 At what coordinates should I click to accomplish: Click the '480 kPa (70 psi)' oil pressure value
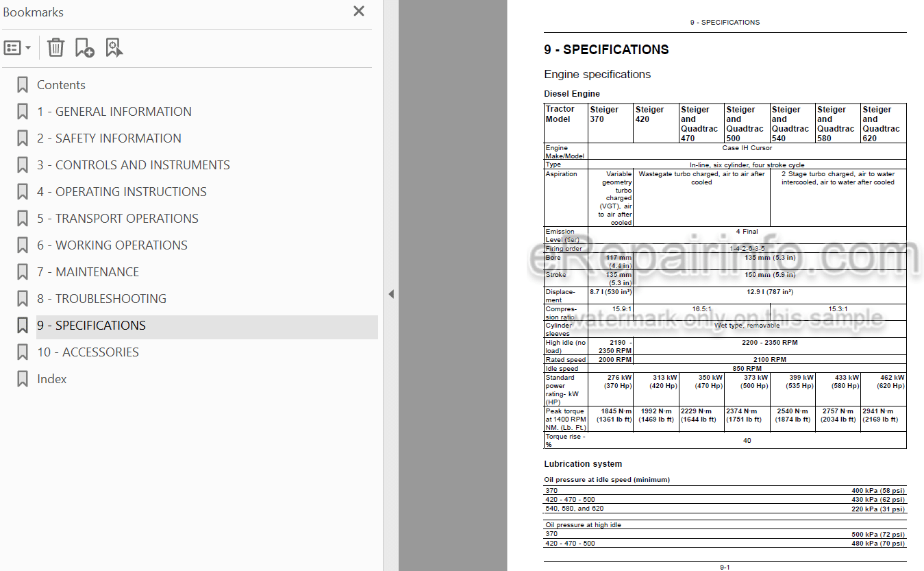pyautogui.click(x=878, y=544)
